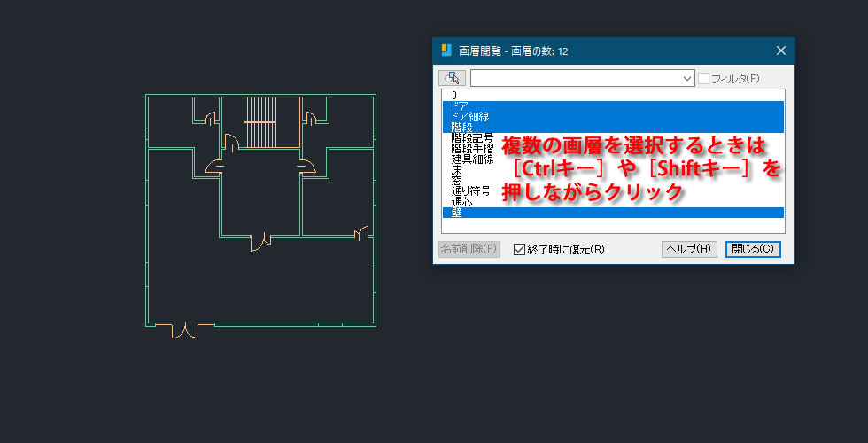868x443 pixels.
Task: Select the 壁 layer row
Action: (613, 213)
